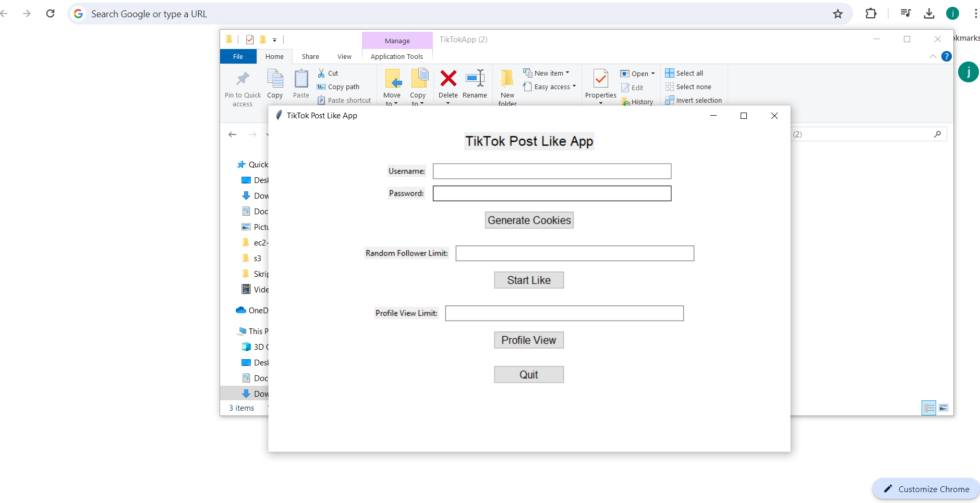The height and width of the screenshot is (503, 980).
Task: Click the red Delete icon
Action: (x=448, y=78)
